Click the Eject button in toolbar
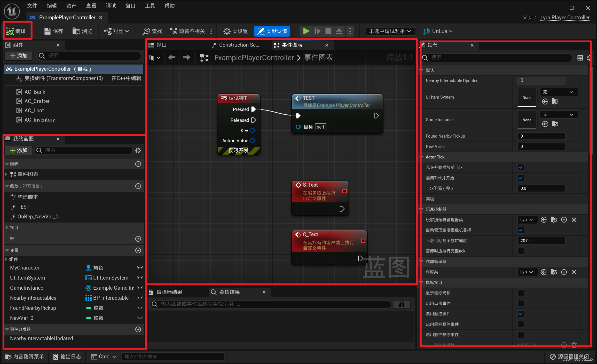 tap(339, 31)
